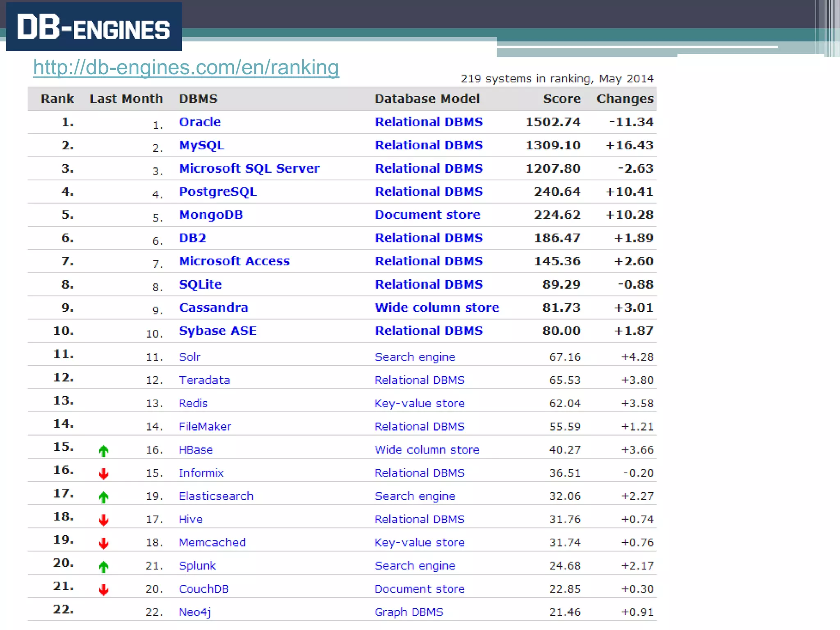
Task: Click Wide column store in HBase row
Action: (x=427, y=450)
